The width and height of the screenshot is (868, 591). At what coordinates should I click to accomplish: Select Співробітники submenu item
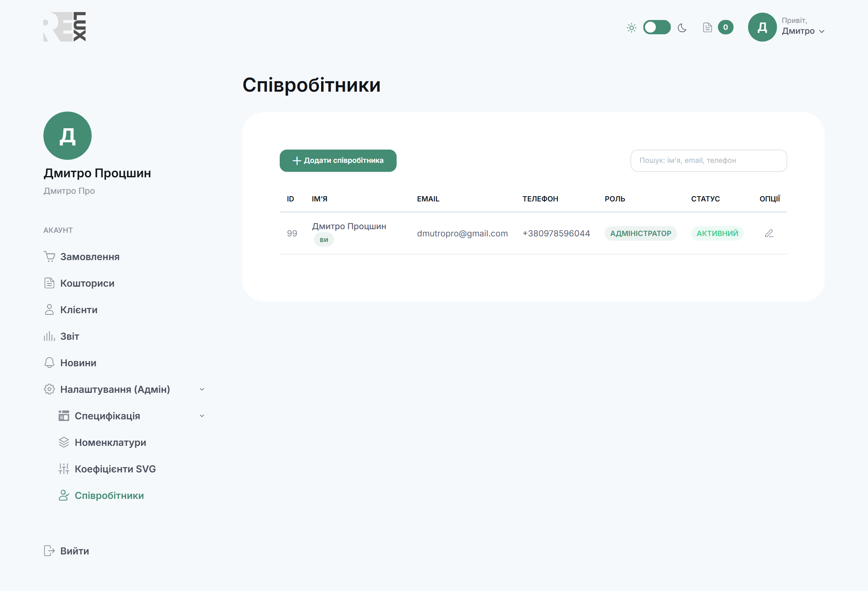coord(109,495)
